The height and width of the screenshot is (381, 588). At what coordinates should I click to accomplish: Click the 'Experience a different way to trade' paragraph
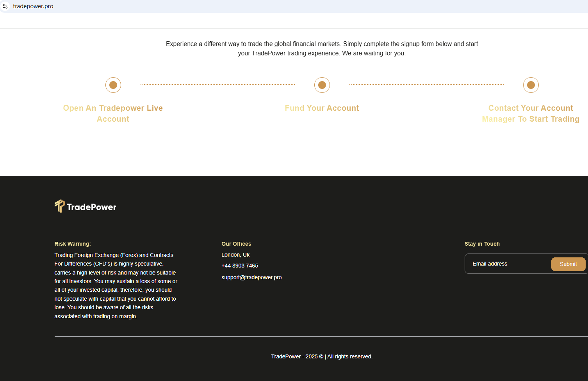click(322, 49)
